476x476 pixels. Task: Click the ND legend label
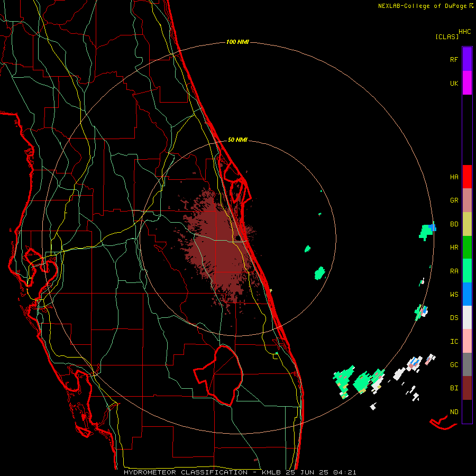(454, 412)
